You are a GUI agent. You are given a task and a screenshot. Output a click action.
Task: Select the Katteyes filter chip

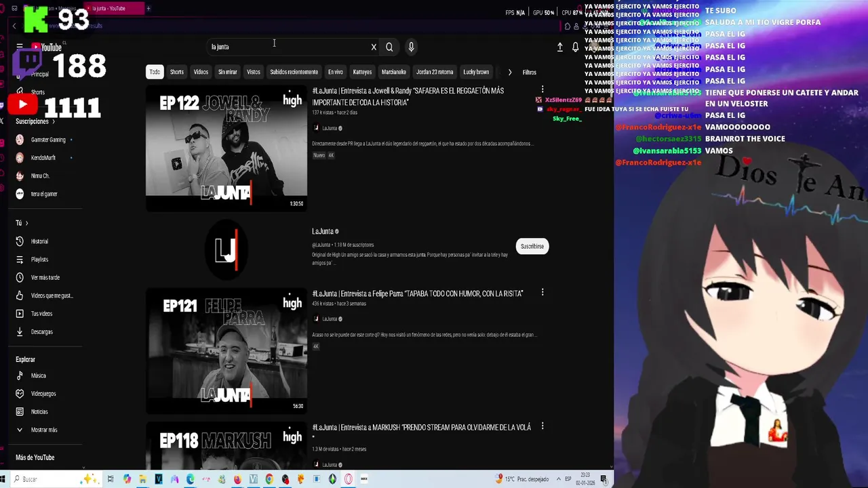click(362, 72)
